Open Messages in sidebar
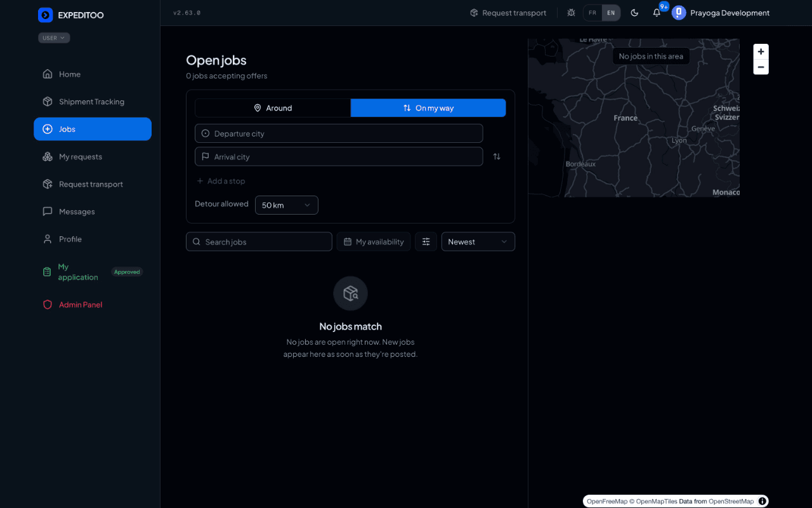 (93, 211)
